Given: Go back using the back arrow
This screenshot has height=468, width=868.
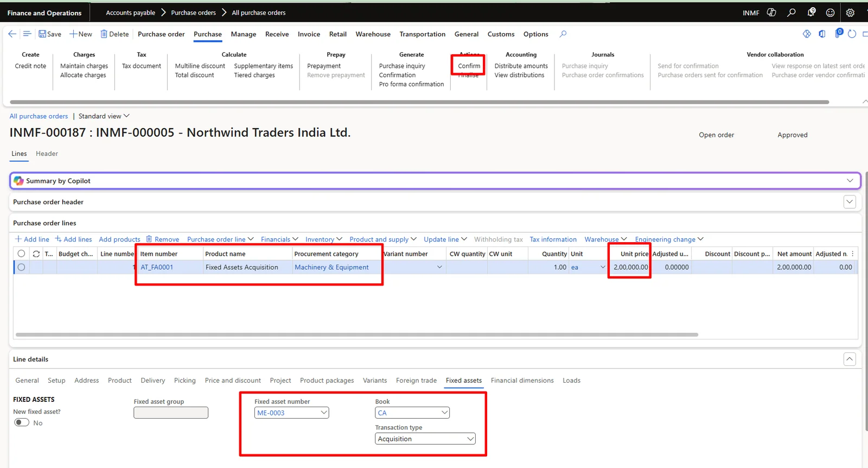Looking at the screenshot, I should pyautogui.click(x=12, y=34).
